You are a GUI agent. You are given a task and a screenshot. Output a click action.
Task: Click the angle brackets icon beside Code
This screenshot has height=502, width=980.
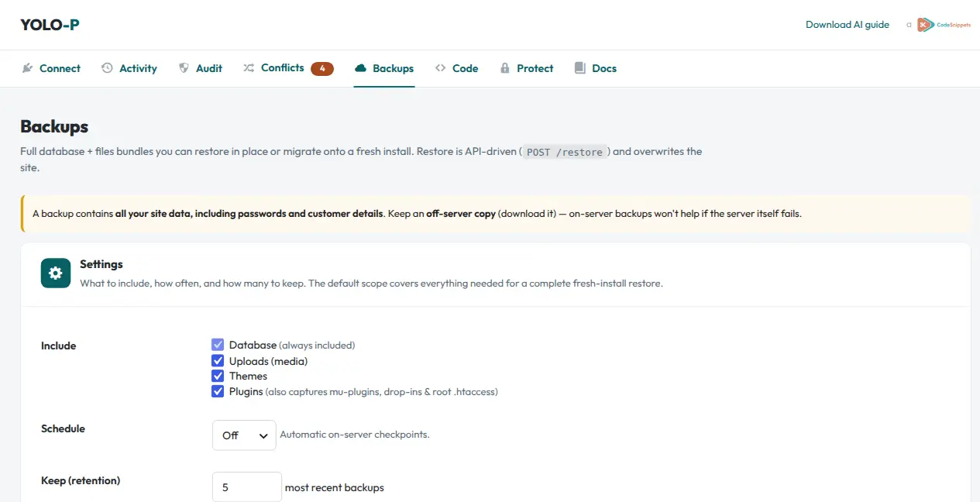click(440, 68)
